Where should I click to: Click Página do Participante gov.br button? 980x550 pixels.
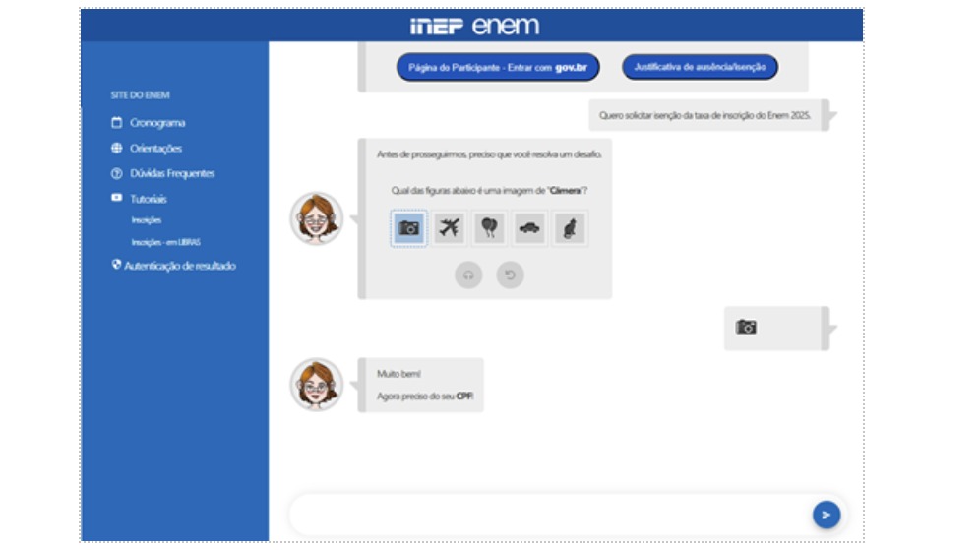click(497, 67)
